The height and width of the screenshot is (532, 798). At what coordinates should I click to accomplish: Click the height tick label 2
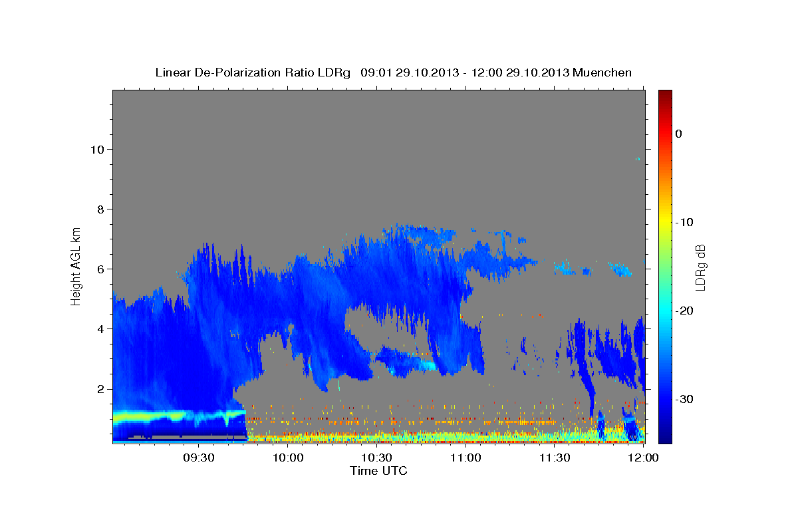(100, 389)
